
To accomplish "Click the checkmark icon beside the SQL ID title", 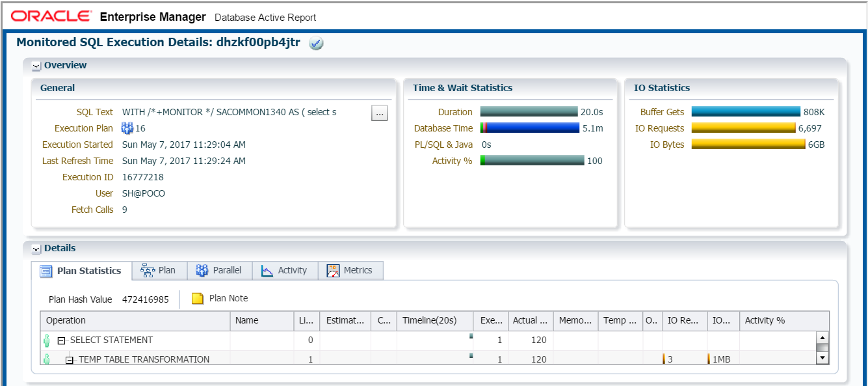I will click(x=317, y=44).
